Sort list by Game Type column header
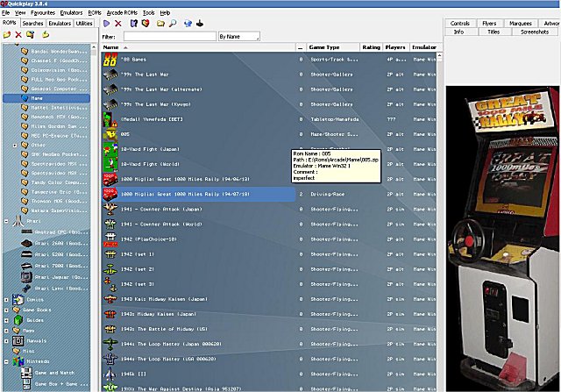The image size is (561, 392). tap(325, 47)
